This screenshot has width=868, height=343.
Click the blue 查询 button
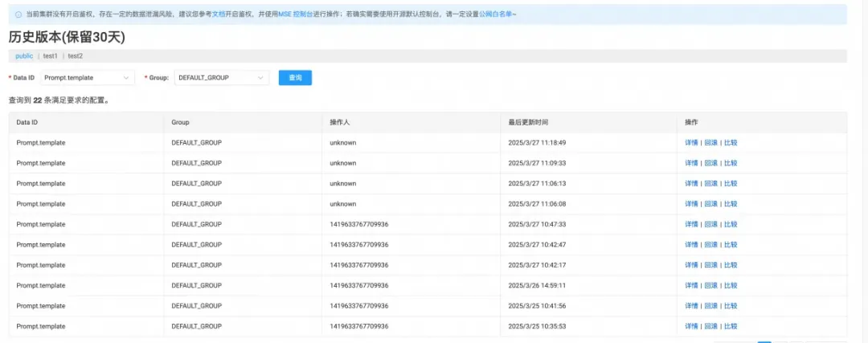(295, 78)
